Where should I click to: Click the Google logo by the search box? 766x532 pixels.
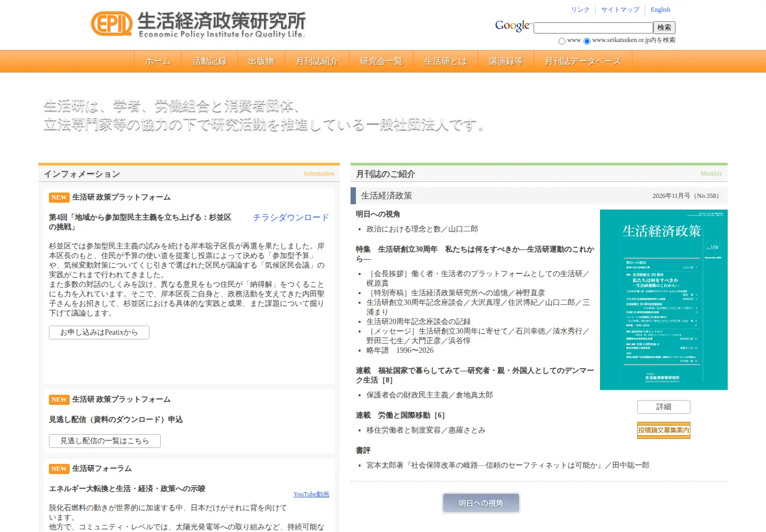pyautogui.click(x=513, y=26)
